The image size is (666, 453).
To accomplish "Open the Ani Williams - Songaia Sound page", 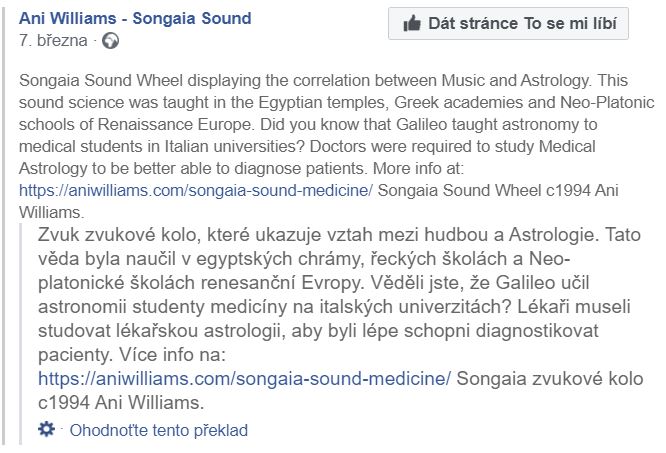I will [135, 18].
